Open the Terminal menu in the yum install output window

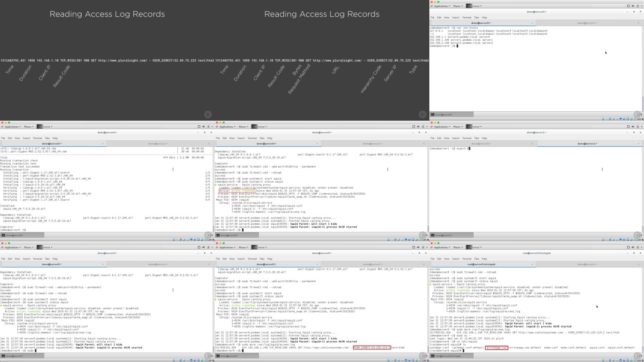38,138
